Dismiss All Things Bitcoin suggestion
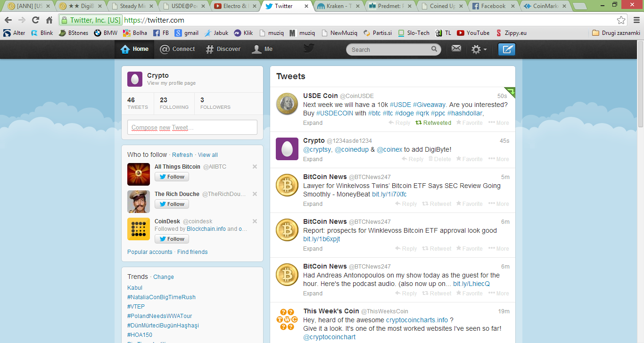 pos(255,166)
